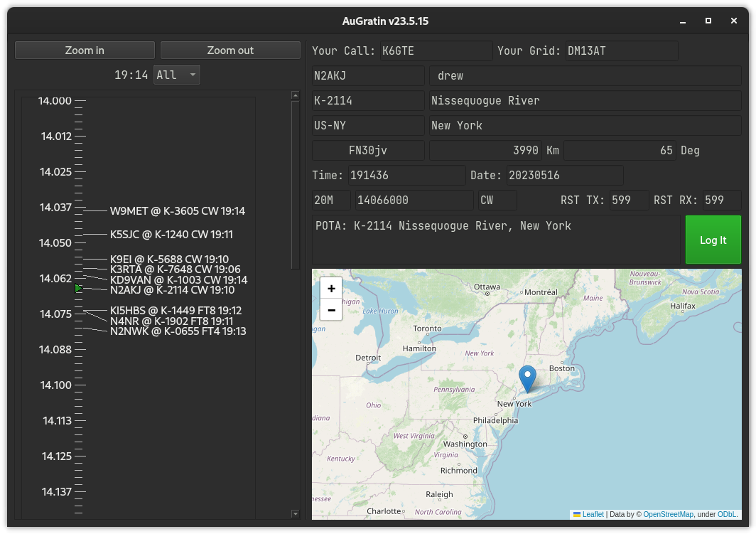Click the RST TX field
756x534 pixels.
tap(630, 201)
